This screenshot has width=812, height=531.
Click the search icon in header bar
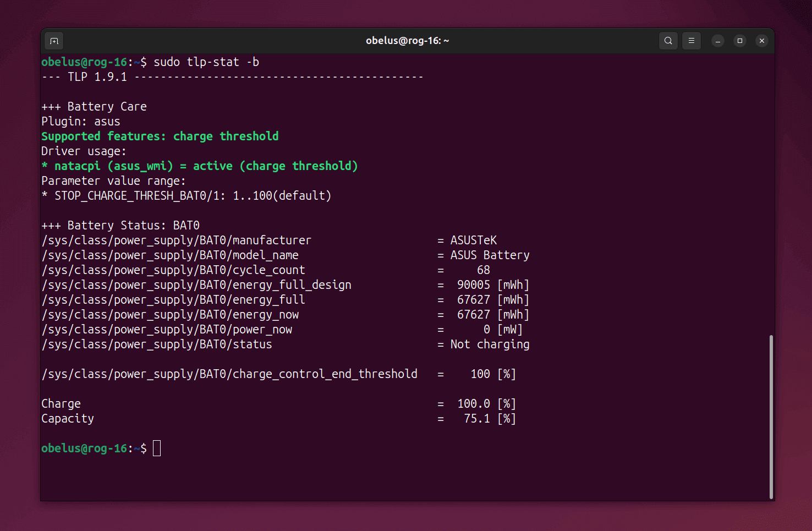(x=668, y=41)
